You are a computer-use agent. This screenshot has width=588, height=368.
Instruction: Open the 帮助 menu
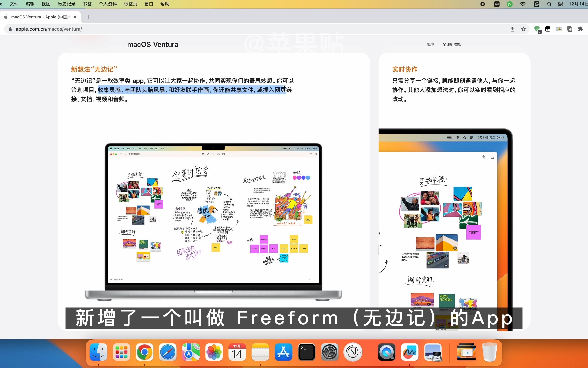165,4
